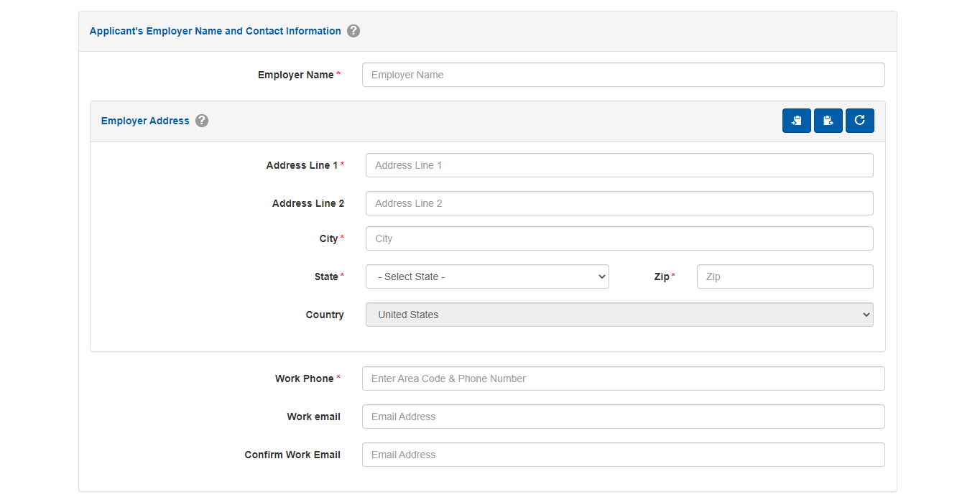Viewport: 980px width, 502px height.
Task: Click the clipboard icon with outgoing right arrow
Action: coord(828,121)
